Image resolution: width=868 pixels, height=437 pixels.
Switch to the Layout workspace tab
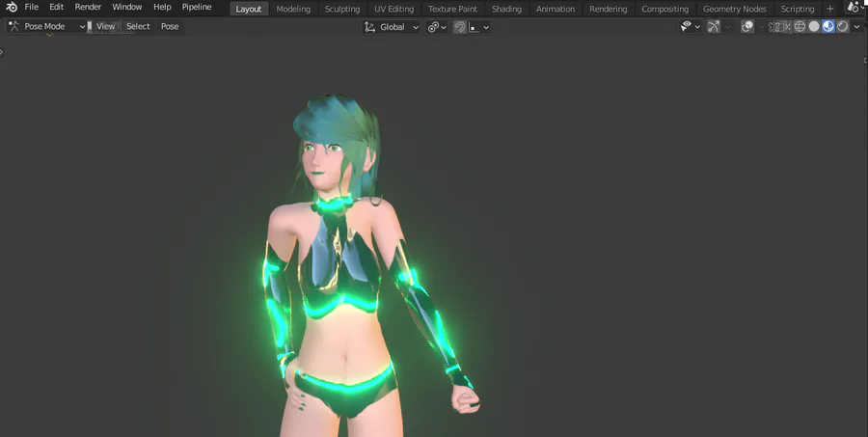pos(249,9)
